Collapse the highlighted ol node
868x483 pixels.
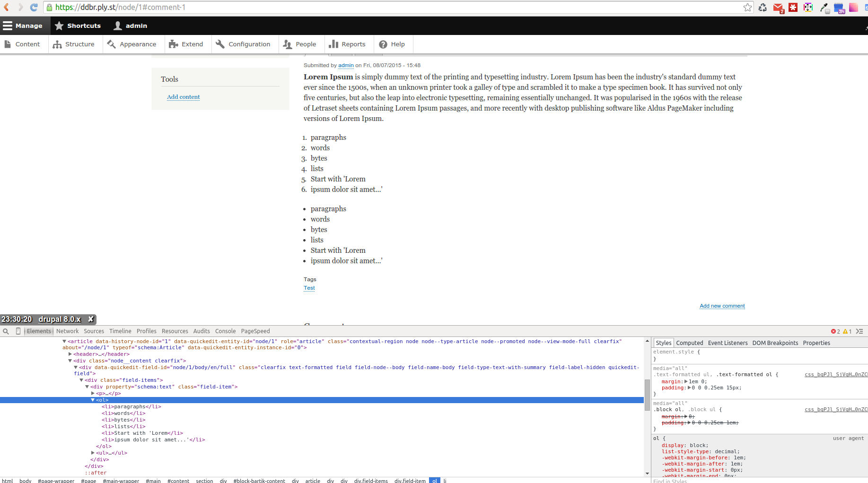tap(93, 400)
